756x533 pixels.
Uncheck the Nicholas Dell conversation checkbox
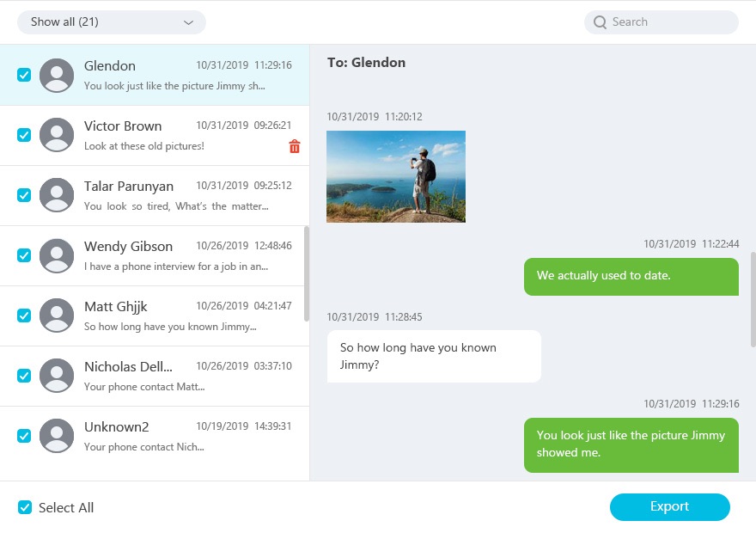click(24, 376)
